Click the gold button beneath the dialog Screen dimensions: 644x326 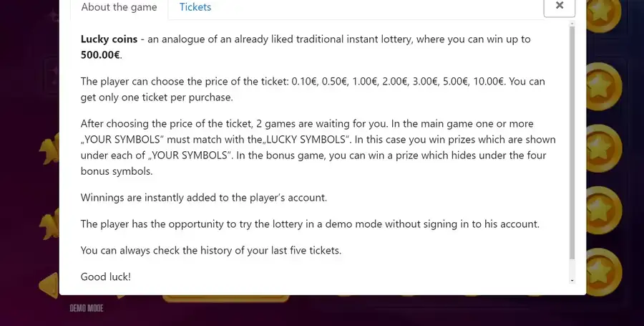[225, 299]
